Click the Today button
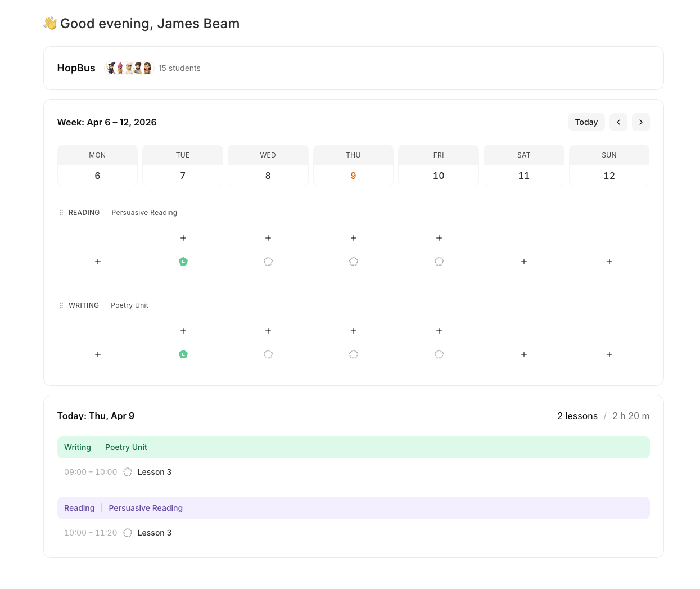Viewport: 700px width, 589px height. coord(586,122)
